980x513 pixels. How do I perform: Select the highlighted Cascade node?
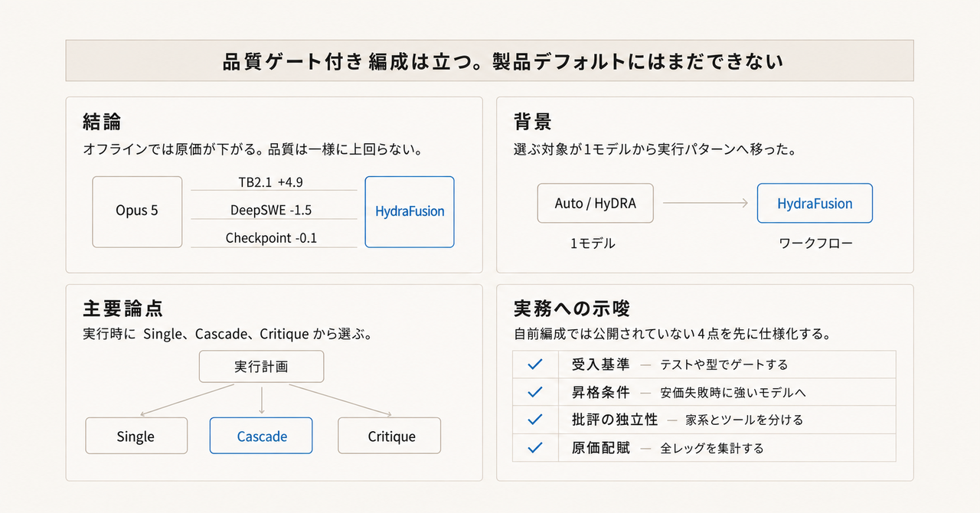tap(262, 436)
